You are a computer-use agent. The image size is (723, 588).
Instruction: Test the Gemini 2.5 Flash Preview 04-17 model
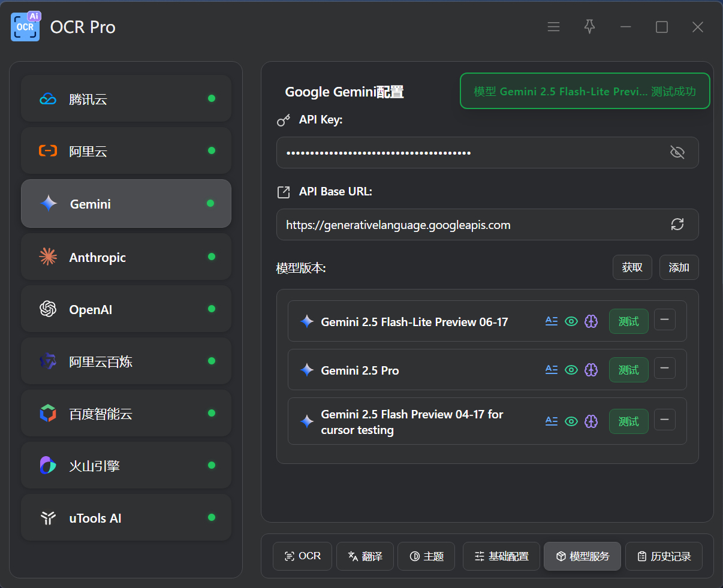point(628,421)
